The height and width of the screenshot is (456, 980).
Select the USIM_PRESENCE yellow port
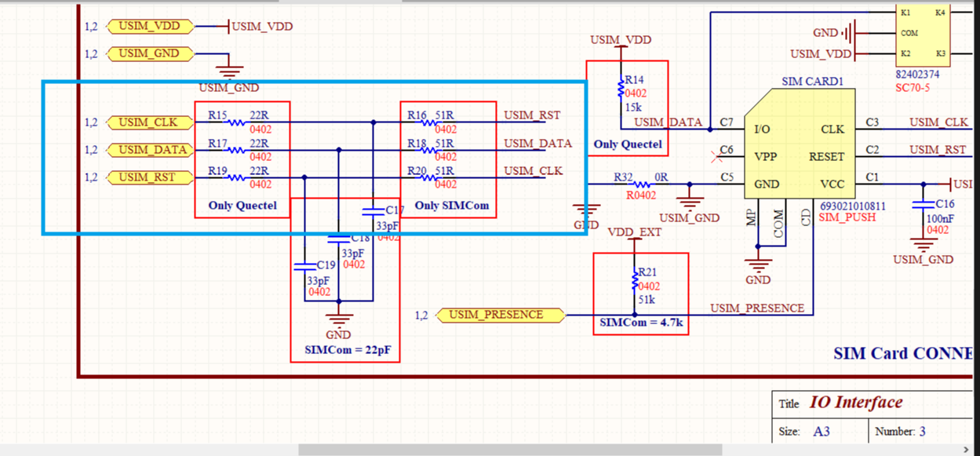point(496,315)
